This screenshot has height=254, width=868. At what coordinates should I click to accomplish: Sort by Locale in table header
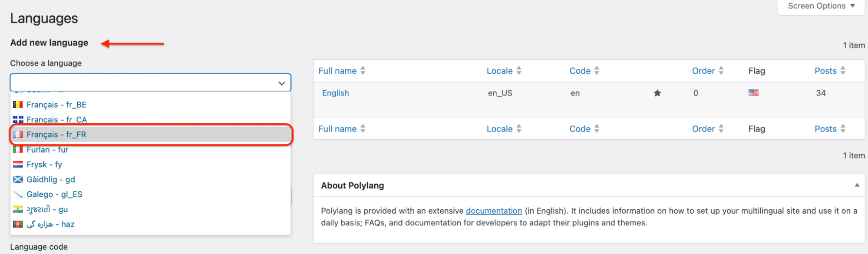[x=504, y=71]
